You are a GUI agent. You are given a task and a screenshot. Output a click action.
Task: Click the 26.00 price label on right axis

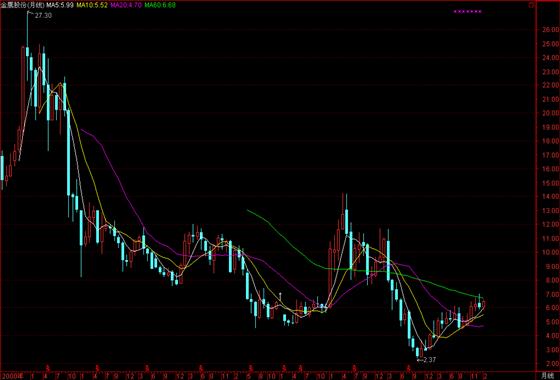(x=550, y=30)
